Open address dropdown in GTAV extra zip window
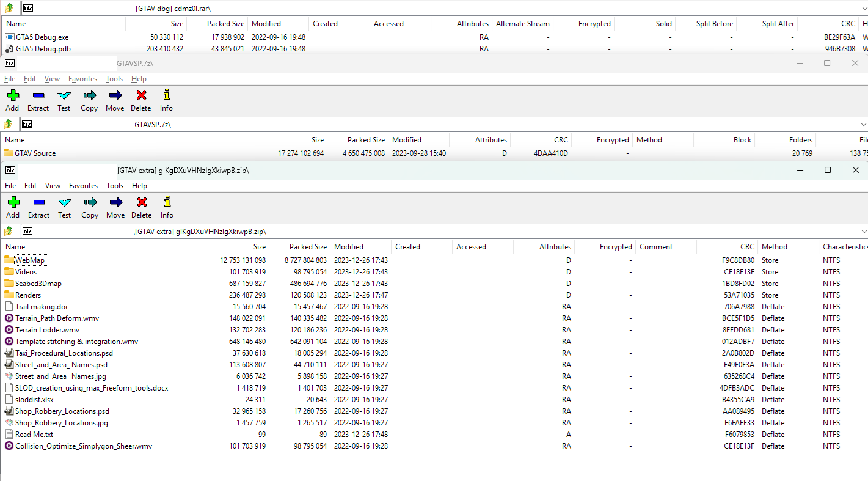 pyautogui.click(x=863, y=232)
